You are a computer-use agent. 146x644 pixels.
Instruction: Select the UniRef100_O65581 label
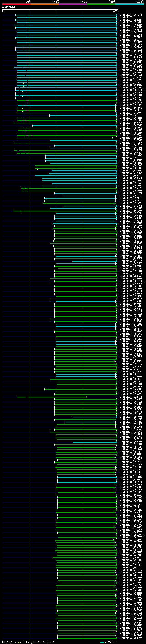coord(131,266)
